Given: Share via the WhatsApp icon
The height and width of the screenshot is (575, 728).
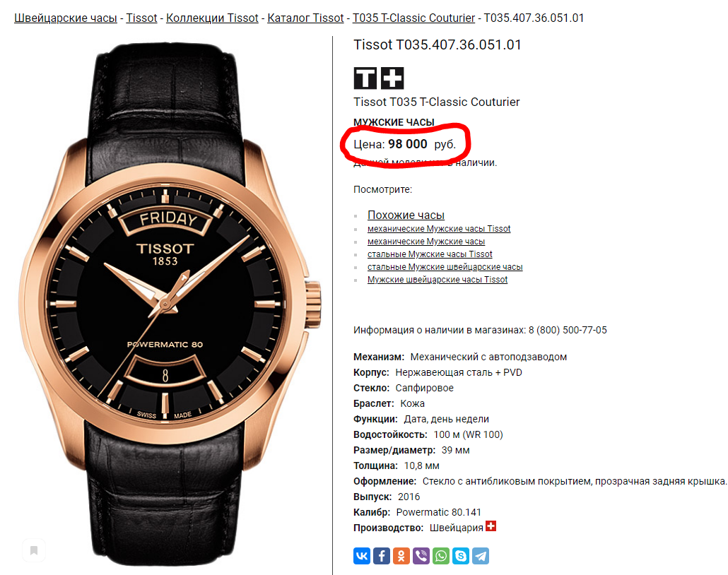Looking at the screenshot, I should (x=441, y=555).
